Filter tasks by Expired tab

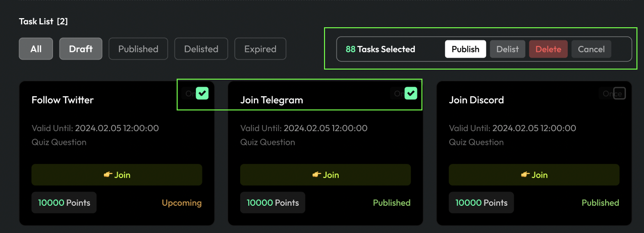pyautogui.click(x=260, y=49)
